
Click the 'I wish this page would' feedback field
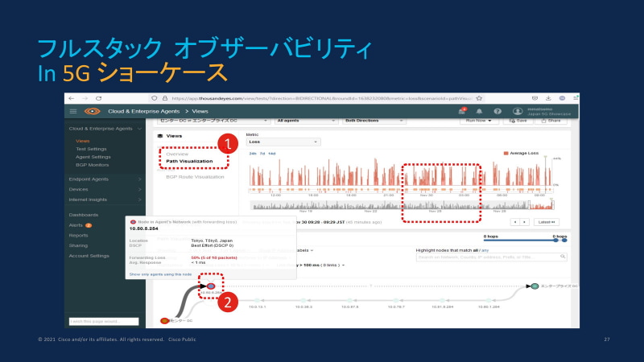point(104,321)
